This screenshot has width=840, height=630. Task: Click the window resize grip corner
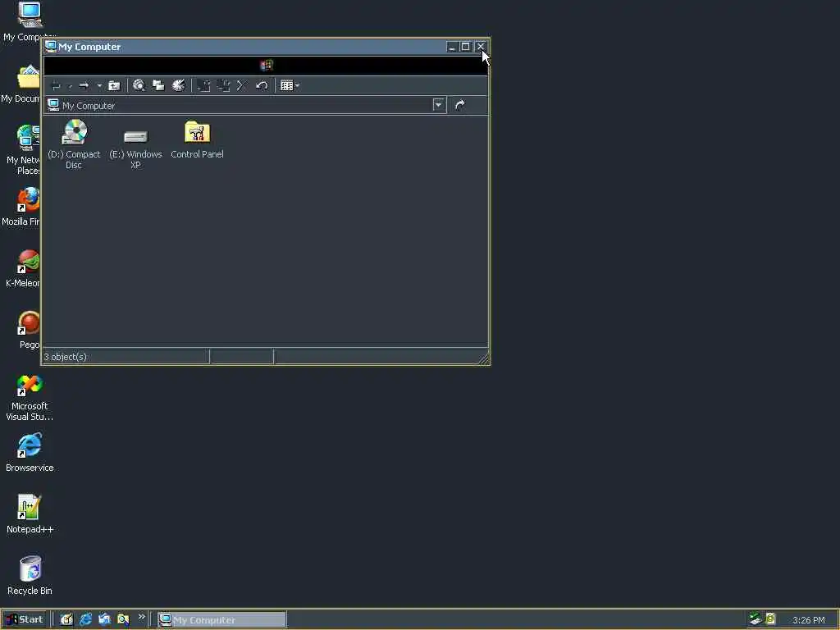pos(483,359)
